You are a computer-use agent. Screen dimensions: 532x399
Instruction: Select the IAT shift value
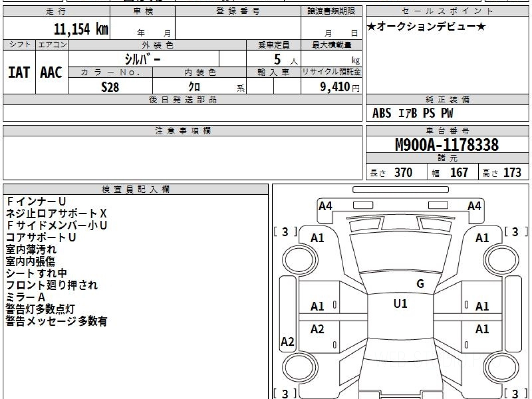point(19,72)
